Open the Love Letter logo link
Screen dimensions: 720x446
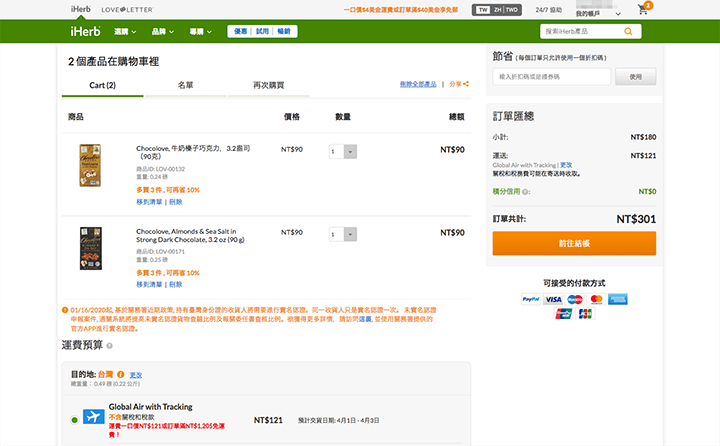(127, 10)
